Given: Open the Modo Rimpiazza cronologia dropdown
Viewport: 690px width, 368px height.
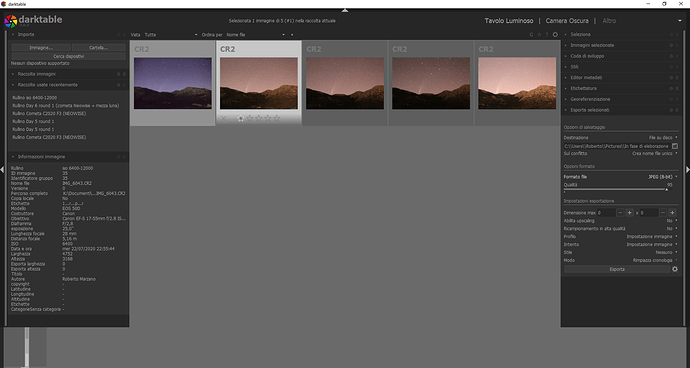Looking at the screenshot, I should click(x=620, y=260).
